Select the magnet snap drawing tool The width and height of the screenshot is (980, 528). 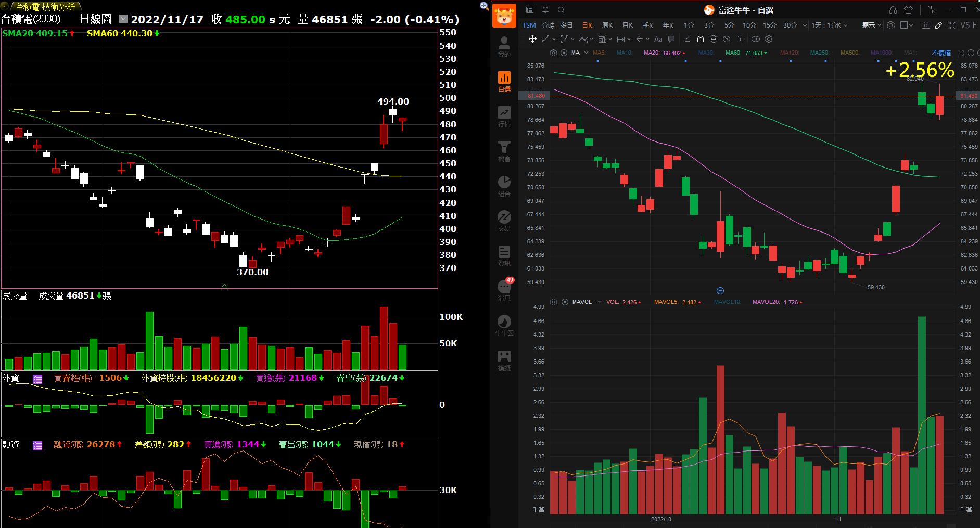point(701,39)
